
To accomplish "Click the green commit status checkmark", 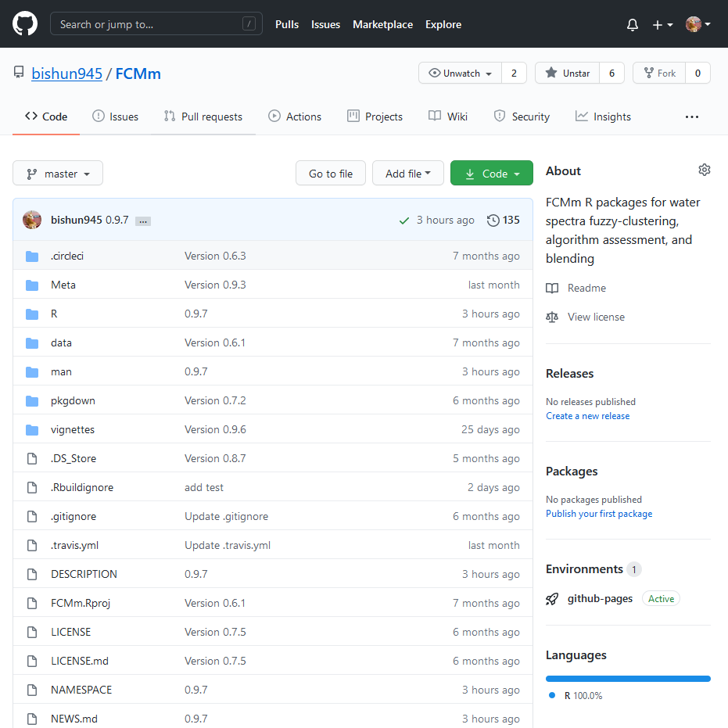I will click(x=403, y=220).
